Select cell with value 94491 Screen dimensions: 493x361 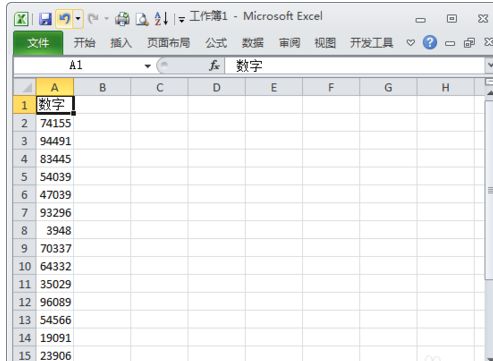click(55, 141)
